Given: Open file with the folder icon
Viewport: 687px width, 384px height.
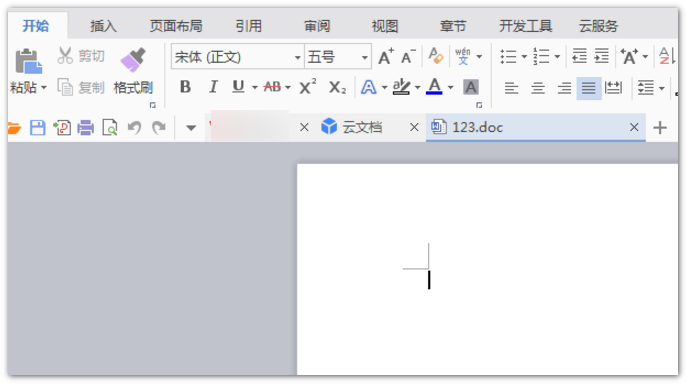Looking at the screenshot, I should tap(14, 128).
